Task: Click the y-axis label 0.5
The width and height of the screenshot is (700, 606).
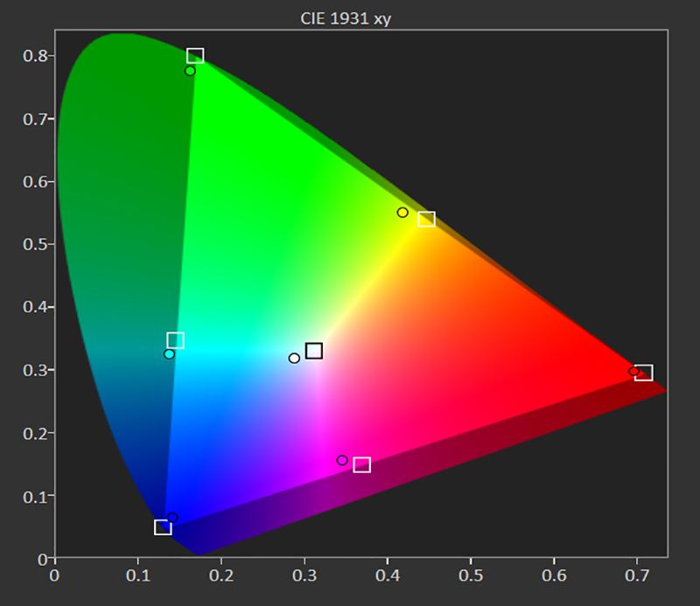Action: [35, 245]
